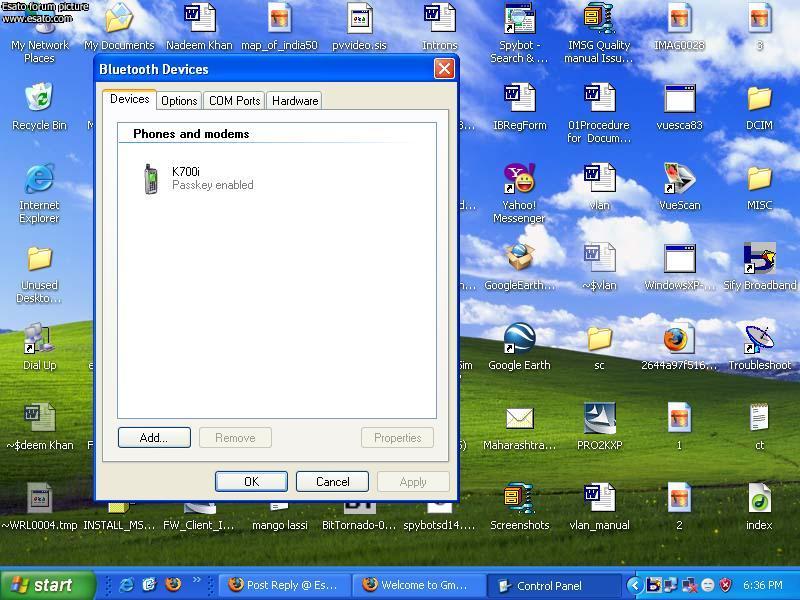
Task: Show hidden system tray icons arrow
Action: [x=635, y=585]
